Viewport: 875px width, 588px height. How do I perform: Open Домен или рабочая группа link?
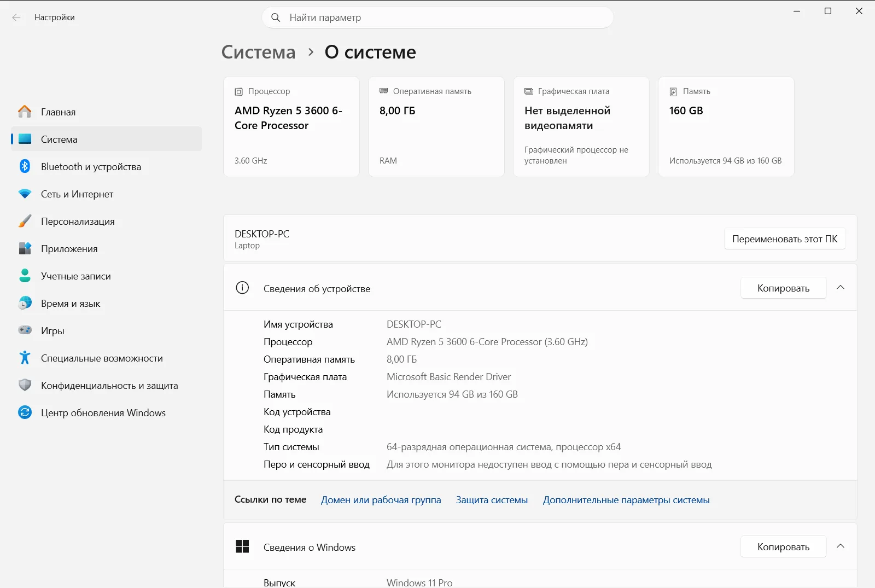coord(381,500)
